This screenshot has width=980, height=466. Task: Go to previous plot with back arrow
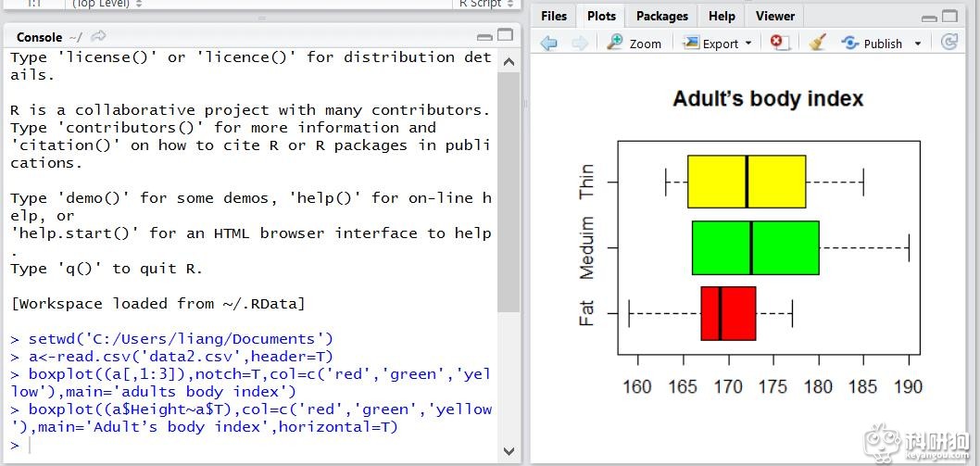548,44
